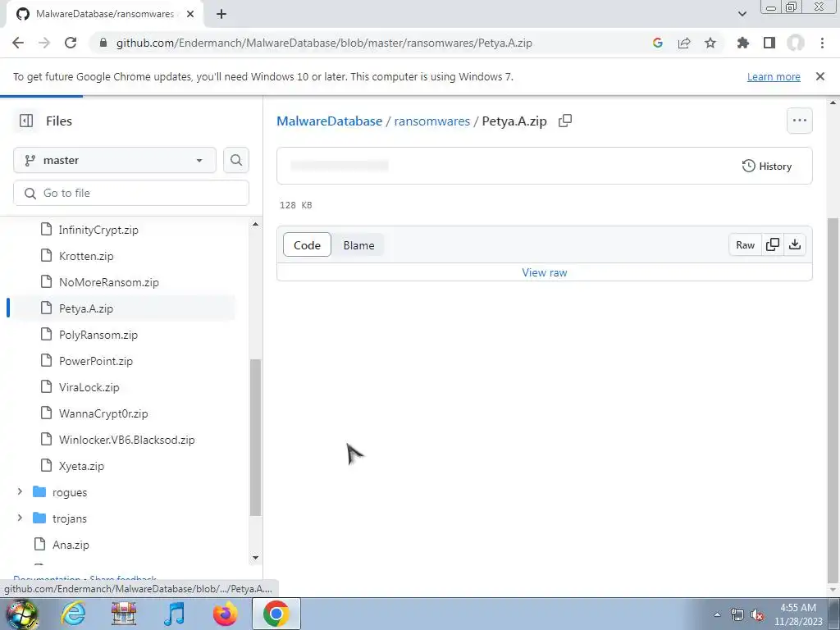Open file History

(767, 166)
